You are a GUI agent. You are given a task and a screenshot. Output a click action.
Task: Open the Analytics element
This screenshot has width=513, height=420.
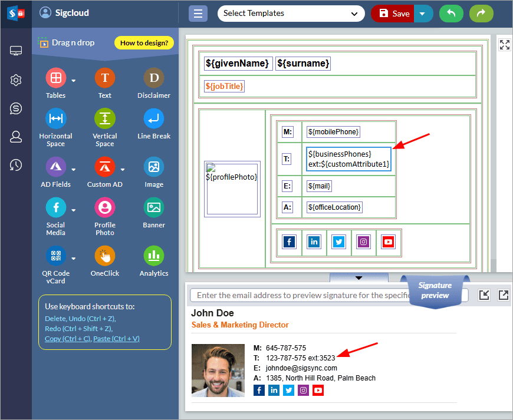click(x=153, y=256)
